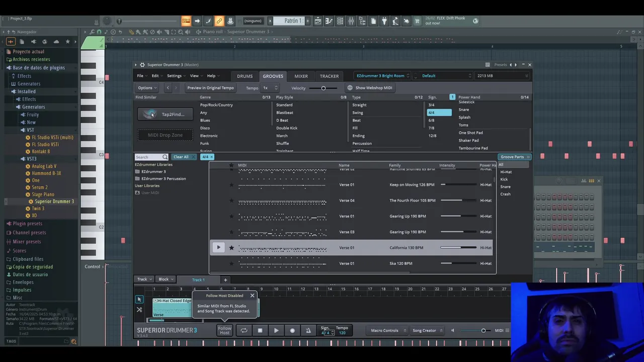Open the Default preset dropdown
644x362 pixels.
[x=445, y=76]
